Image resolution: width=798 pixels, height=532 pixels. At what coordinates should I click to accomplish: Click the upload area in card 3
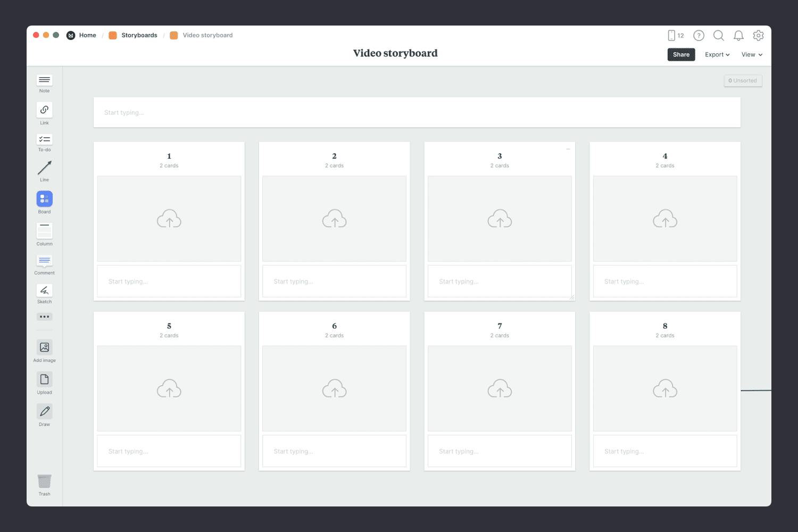tap(500, 218)
